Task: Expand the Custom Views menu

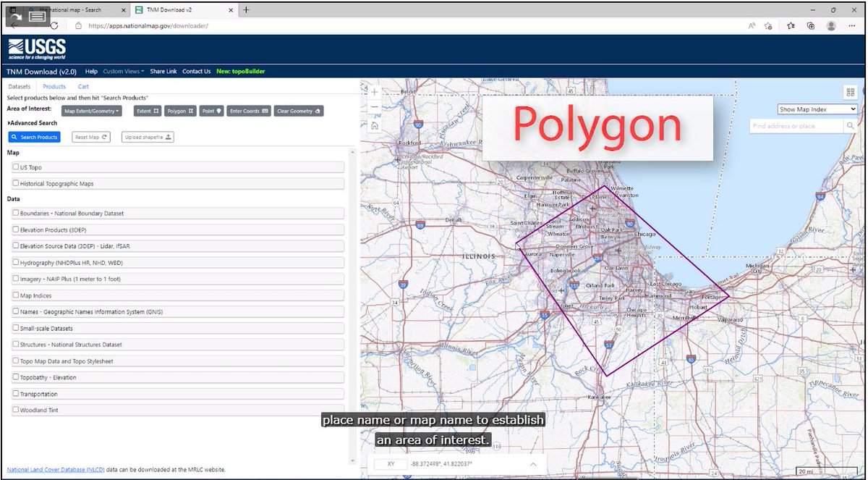Action: coord(124,72)
